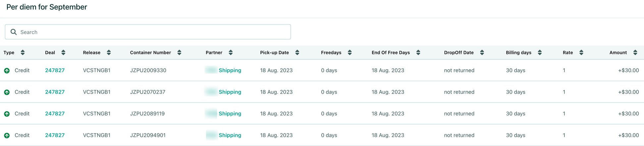Sort by Freedays column arrows
Viewport: 644px width, 146px height.
(x=349, y=52)
